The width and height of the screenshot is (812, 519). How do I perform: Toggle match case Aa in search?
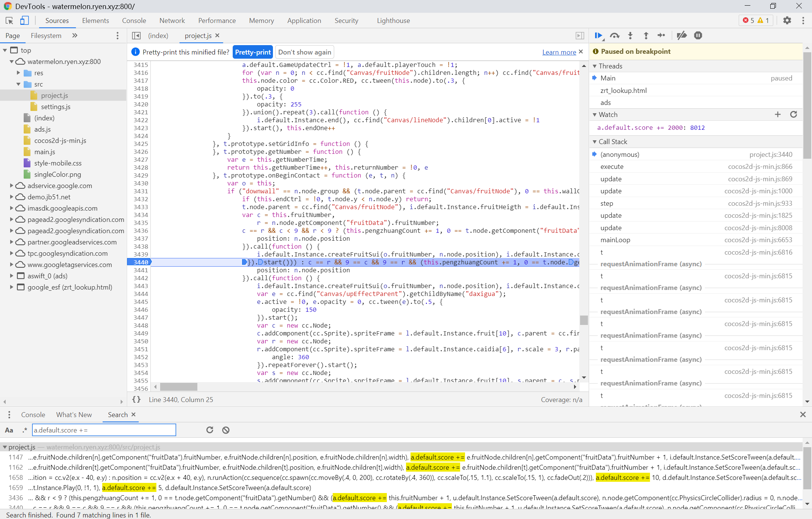[9, 430]
